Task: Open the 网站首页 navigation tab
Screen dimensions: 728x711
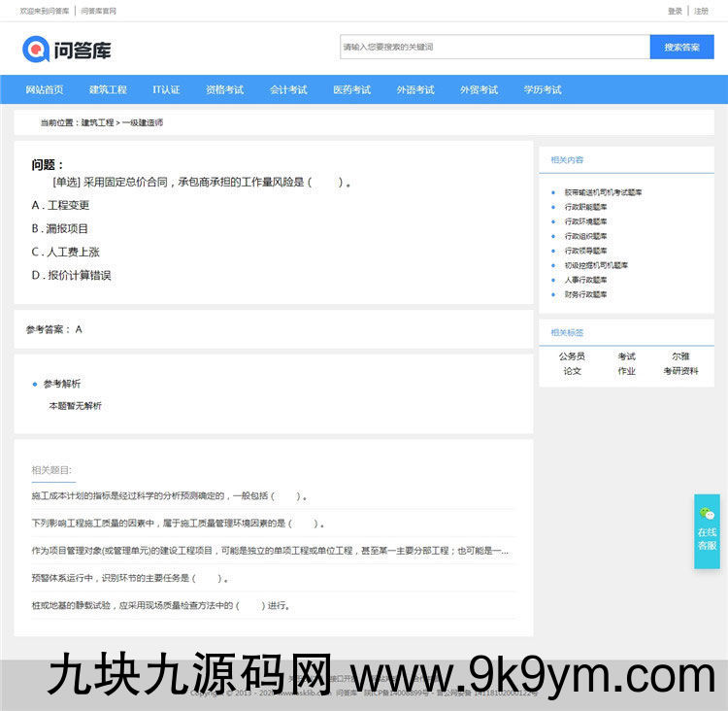Action: pyautogui.click(x=45, y=89)
